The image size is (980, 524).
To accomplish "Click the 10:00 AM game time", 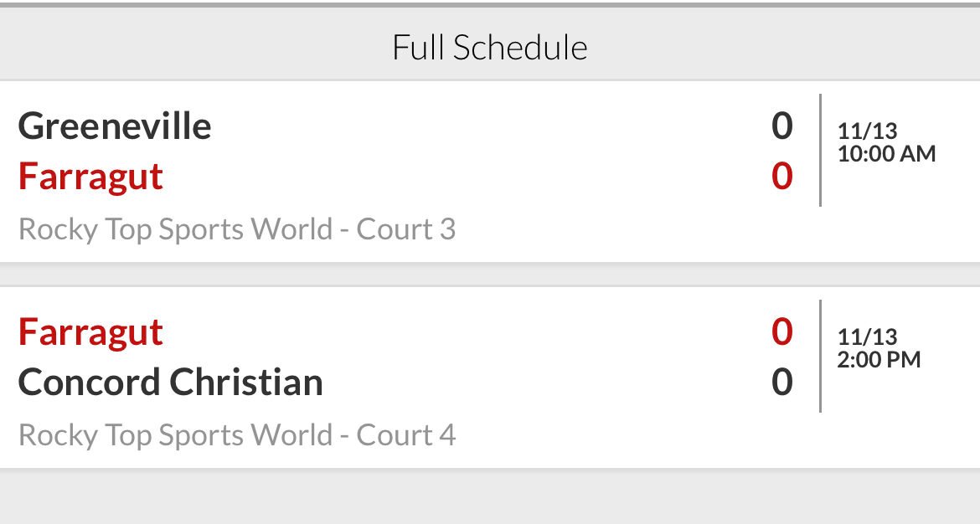I will 886,153.
